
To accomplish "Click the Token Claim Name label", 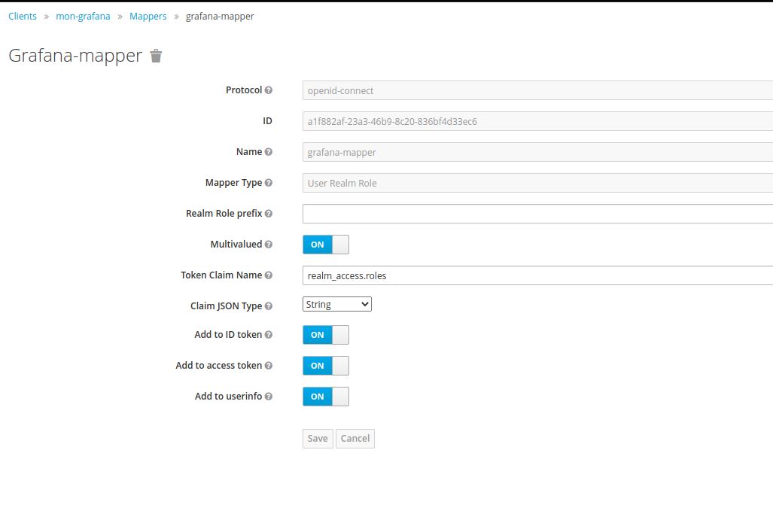I will 221,275.
